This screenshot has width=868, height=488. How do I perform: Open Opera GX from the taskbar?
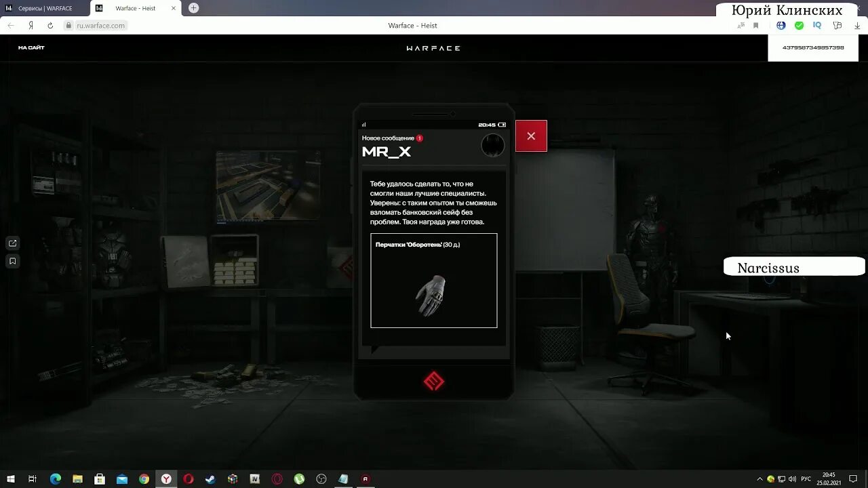pyautogui.click(x=277, y=479)
